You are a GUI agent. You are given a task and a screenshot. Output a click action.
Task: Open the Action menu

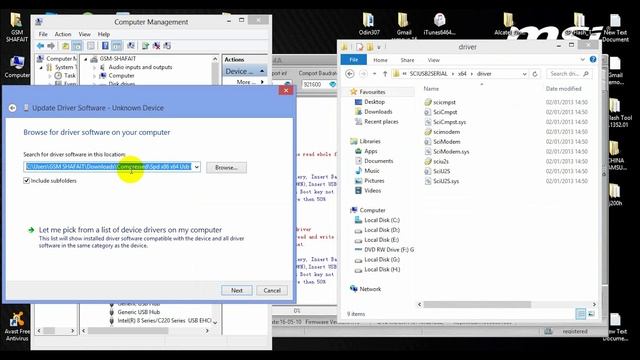coord(63,34)
